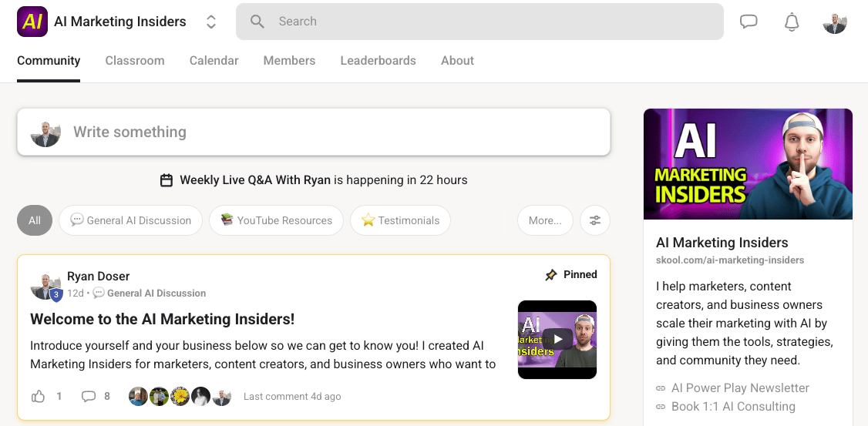
Task: Click the AI Marketing Insiders group logo
Action: [32, 22]
